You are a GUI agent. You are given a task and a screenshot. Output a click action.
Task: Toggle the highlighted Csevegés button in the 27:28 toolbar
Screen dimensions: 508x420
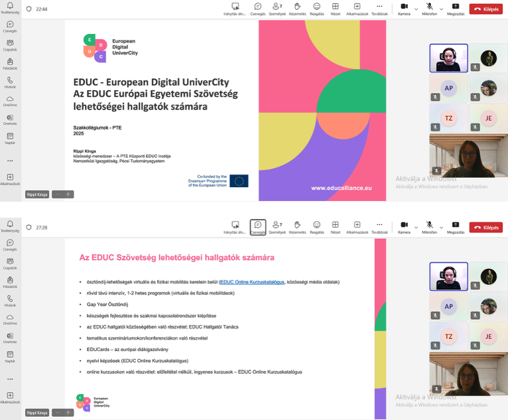tap(258, 228)
